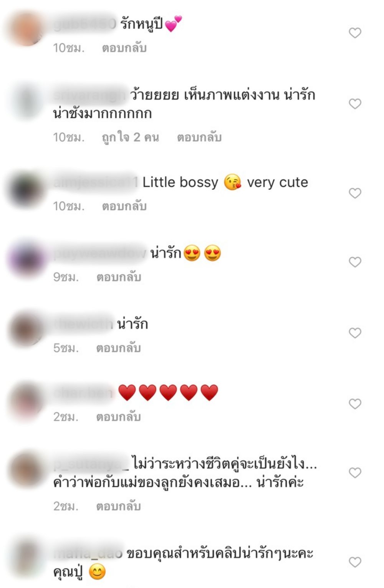Viewport: 384px width, 588px height.
Task: Like the "ไม่ว่าระหว่างชีวิตคู่" comment heart
Action: click(x=355, y=473)
